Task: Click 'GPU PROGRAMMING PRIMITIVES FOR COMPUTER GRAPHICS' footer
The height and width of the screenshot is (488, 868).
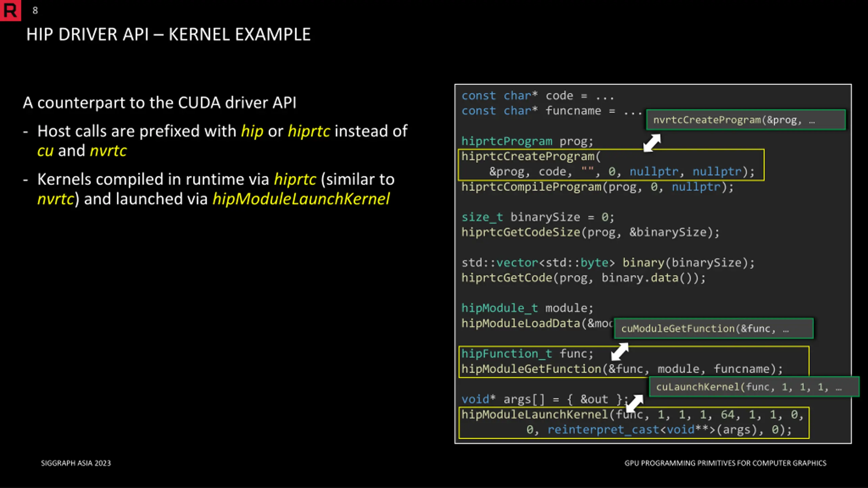Action: 725,463
